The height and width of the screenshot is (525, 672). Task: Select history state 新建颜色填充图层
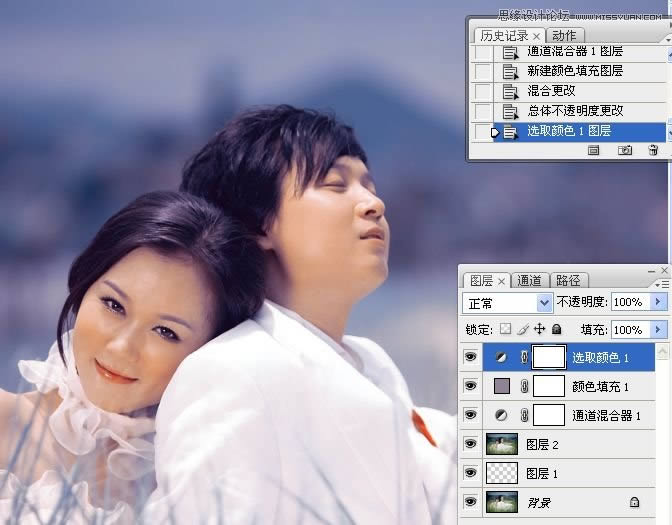tap(575, 71)
